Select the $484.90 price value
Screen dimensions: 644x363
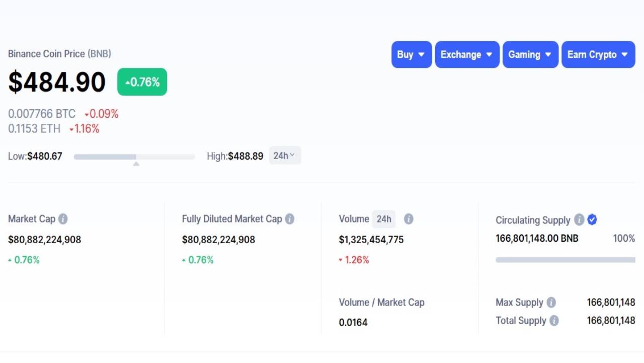click(57, 82)
